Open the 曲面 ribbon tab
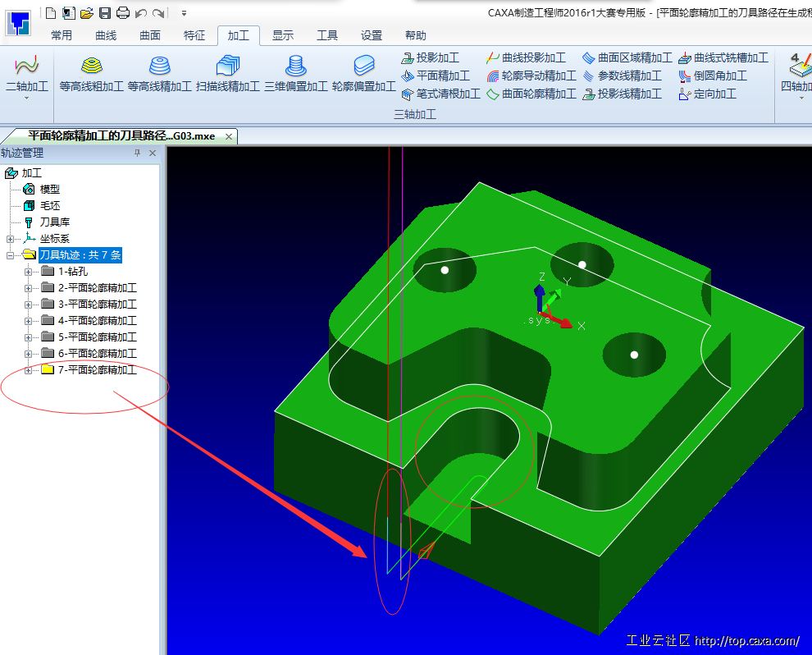The image size is (812, 655). click(150, 35)
